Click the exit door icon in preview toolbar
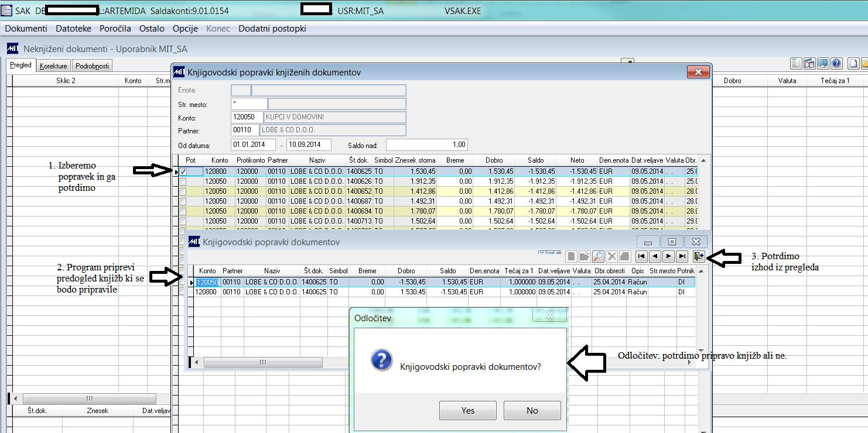This screenshot has height=433, width=868. 698,256
